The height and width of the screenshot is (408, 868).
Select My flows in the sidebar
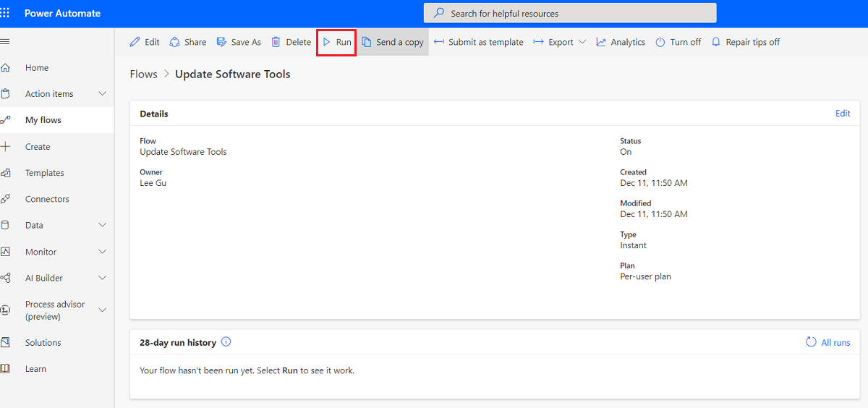click(x=43, y=120)
